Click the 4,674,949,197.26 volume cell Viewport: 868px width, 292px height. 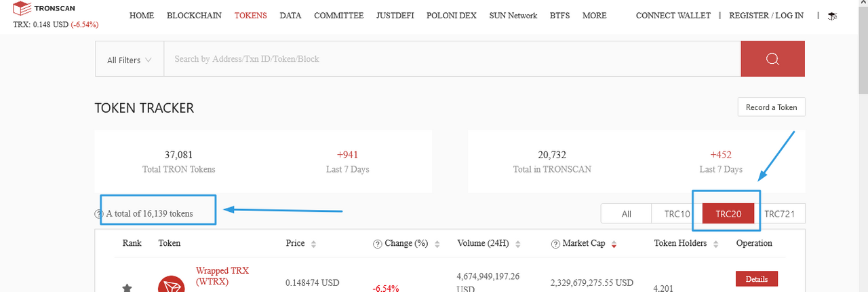(488, 282)
